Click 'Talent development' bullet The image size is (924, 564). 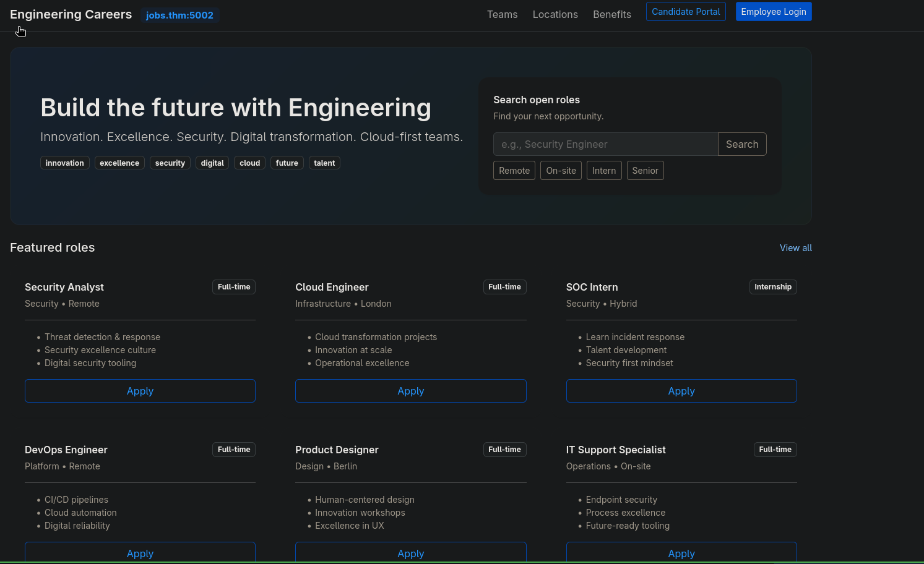point(626,350)
